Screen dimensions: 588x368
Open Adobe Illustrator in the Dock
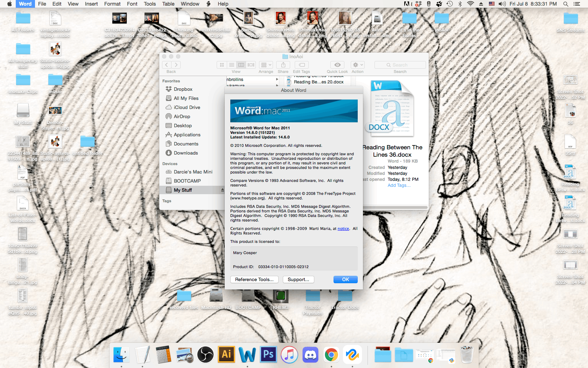click(226, 355)
